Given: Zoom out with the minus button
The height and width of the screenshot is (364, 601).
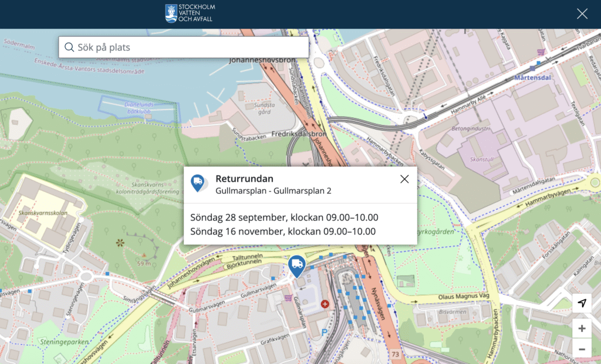Looking at the screenshot, I should point(582,349).
